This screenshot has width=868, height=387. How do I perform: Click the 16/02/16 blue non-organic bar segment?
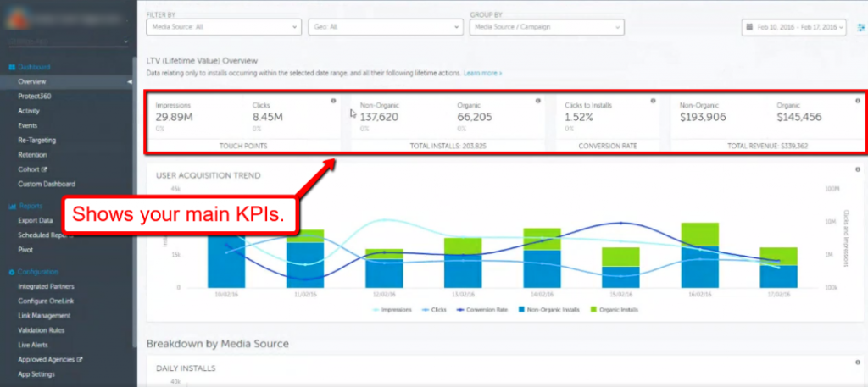[x=699, y=267]
